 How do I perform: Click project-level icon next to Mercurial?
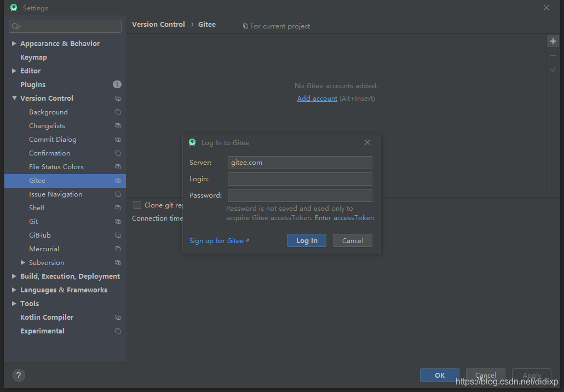point(118,249)
